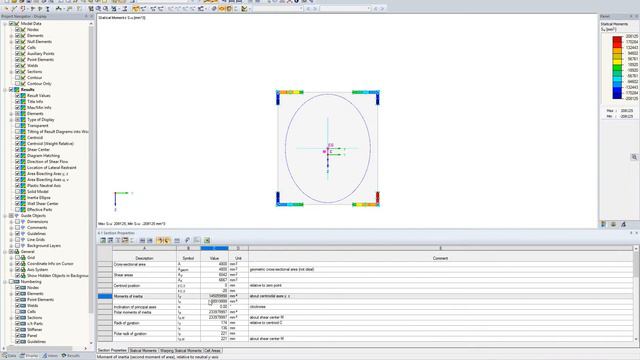Select the Centroid position row

[365, 286]
